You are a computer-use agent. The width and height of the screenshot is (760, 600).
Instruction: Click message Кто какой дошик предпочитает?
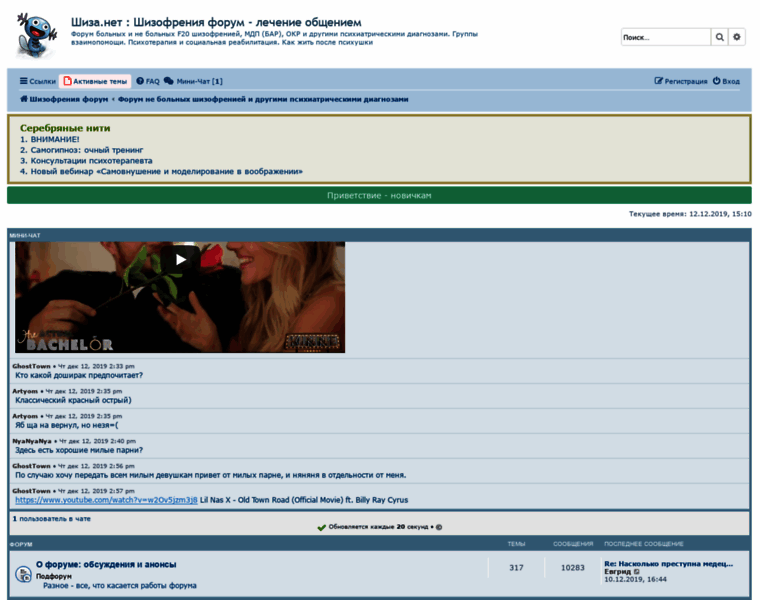(79, 376)
